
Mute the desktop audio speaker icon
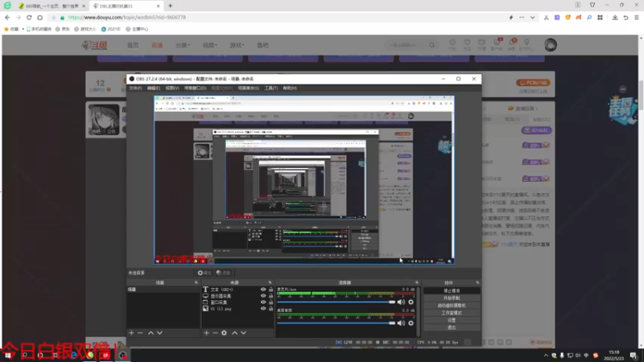401,323
